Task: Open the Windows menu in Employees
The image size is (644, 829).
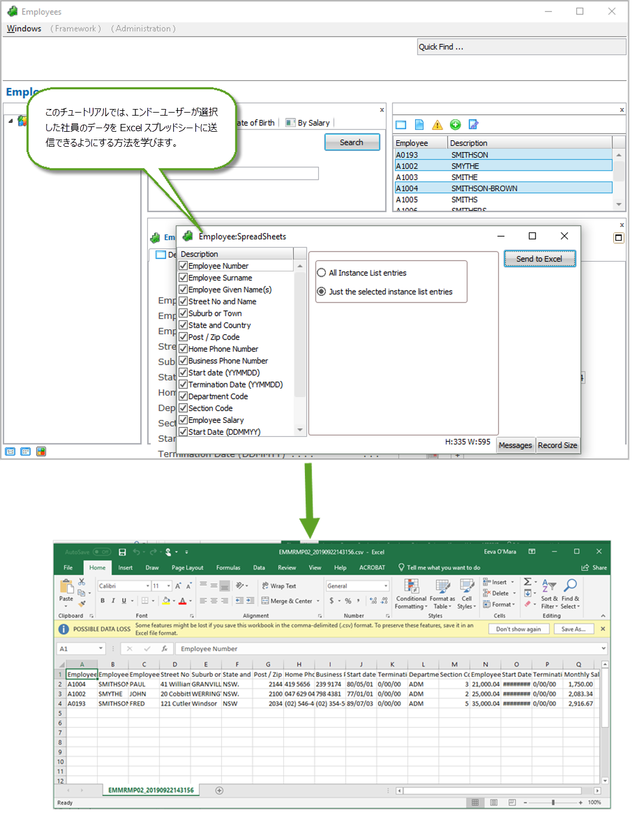Action: tap(24, 29)
